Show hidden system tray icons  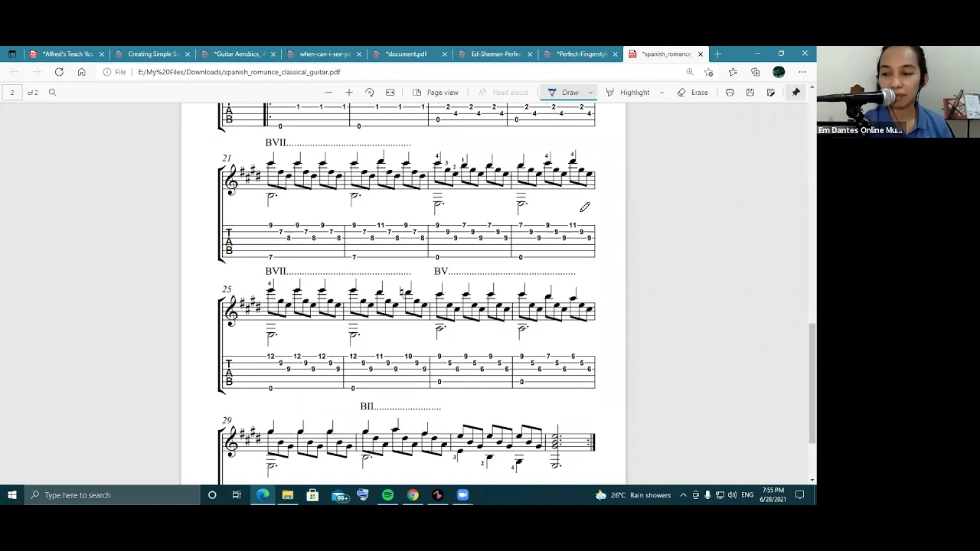point(683,495)
